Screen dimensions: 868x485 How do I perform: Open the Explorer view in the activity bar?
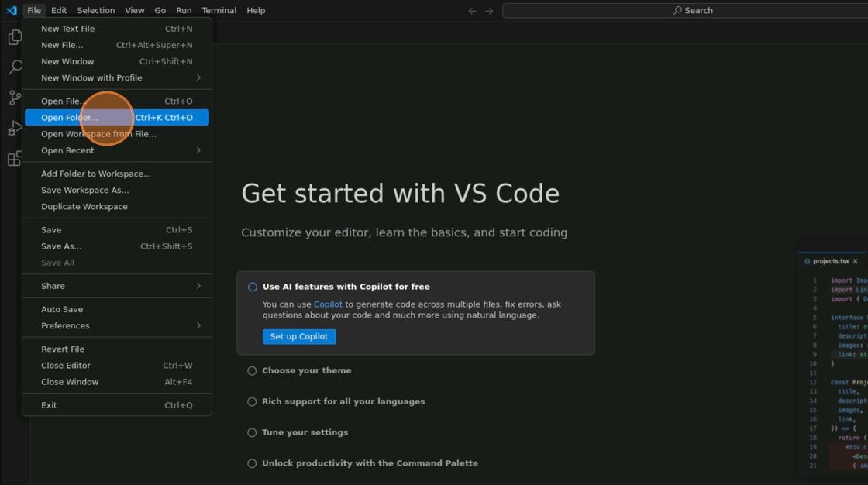coord(15,37)
